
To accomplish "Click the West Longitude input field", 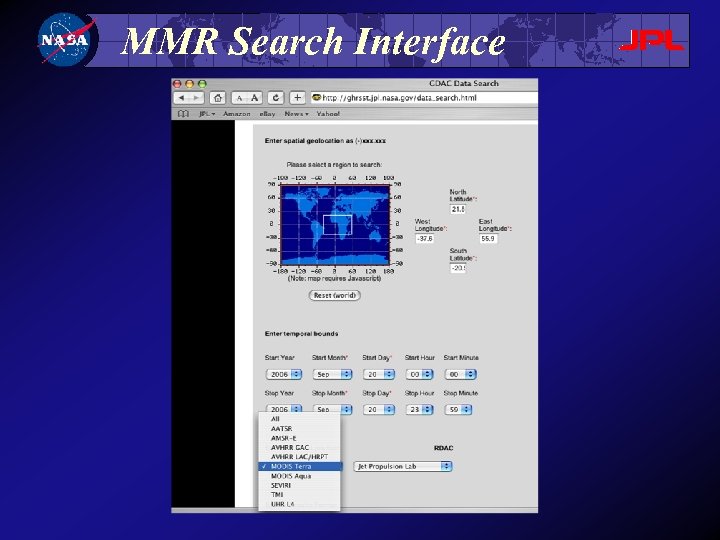I will point(424,238).
